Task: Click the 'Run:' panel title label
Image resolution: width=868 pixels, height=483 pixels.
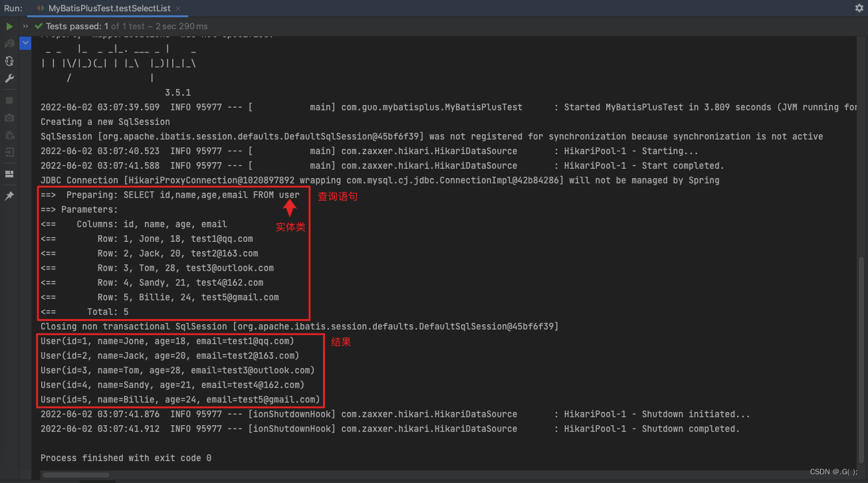Action: [x=13, y=9]
